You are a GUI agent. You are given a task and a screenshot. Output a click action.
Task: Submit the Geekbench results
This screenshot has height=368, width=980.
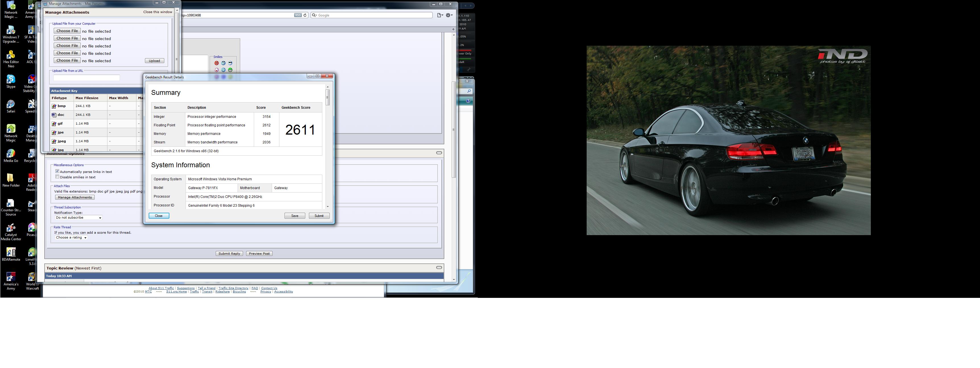point(319,216)
